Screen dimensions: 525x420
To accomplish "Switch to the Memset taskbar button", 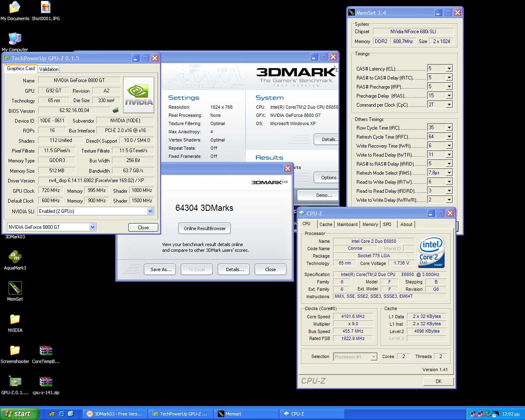I will tap(247, 414).
